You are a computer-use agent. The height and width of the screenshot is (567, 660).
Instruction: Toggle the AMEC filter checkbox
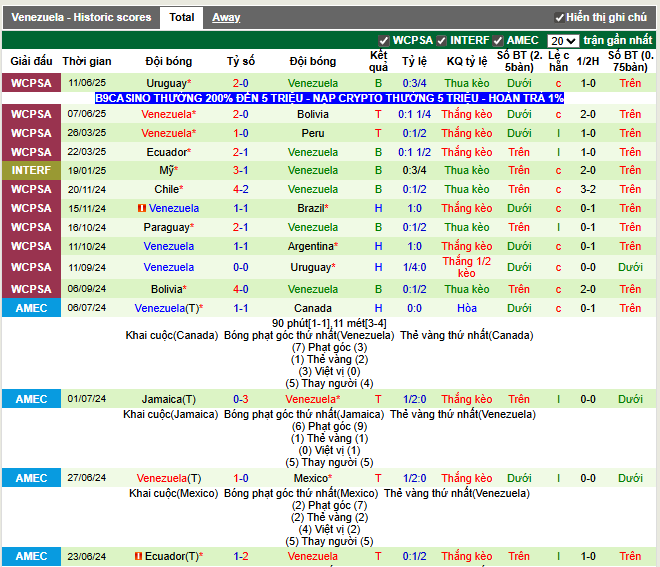(x=498, y=41)
